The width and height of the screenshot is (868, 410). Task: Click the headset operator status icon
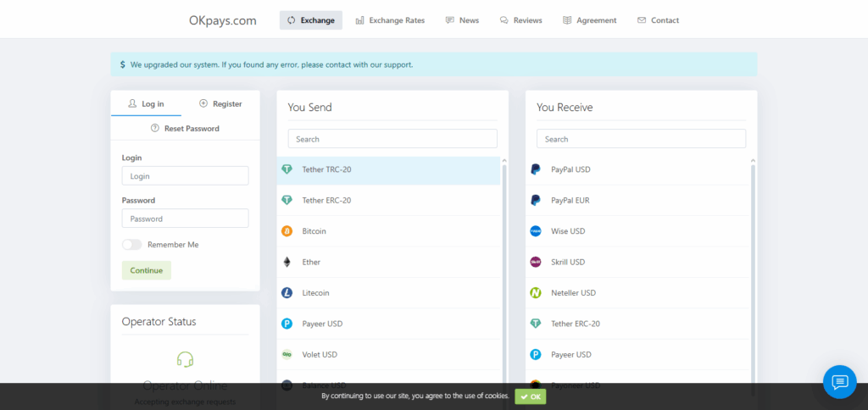(x=185, y=360)
